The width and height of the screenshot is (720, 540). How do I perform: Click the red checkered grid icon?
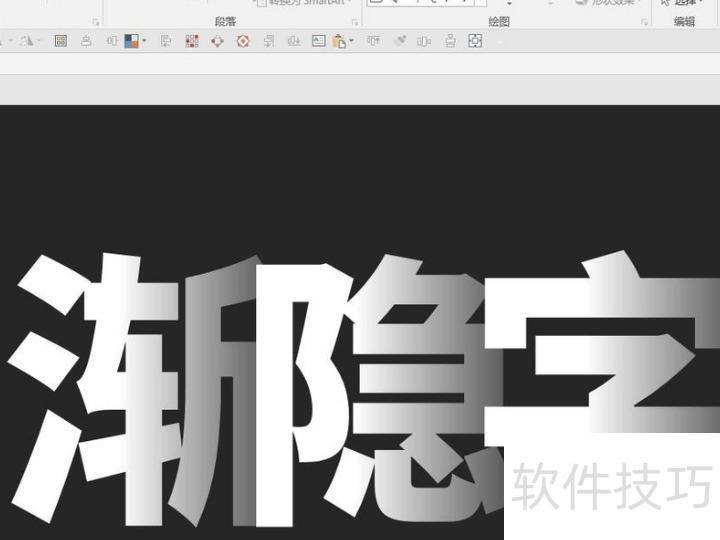tap(192, 41)
